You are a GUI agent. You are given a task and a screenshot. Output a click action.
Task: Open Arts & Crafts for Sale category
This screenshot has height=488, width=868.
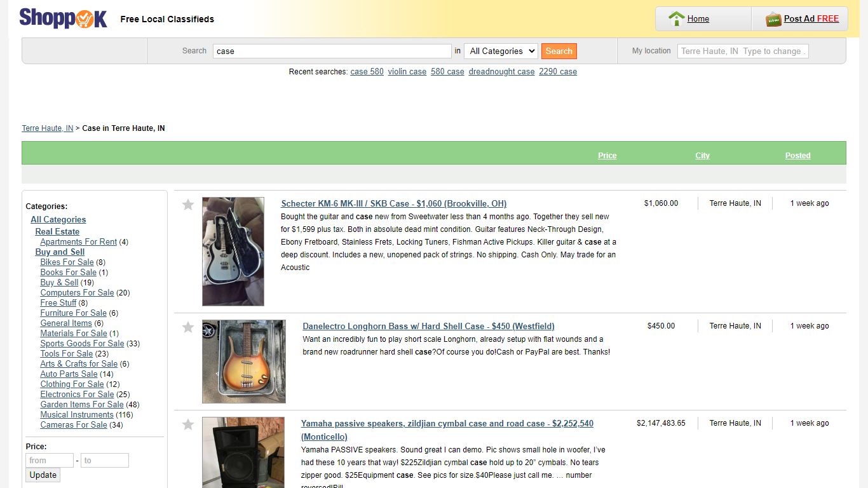[x=79, y=364]
